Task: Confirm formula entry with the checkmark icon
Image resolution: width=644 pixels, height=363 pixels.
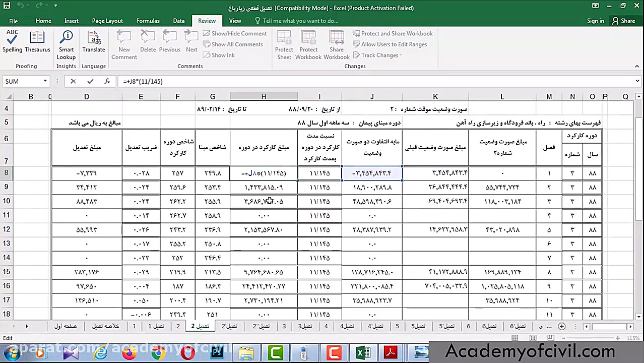Action: point(90,81)
